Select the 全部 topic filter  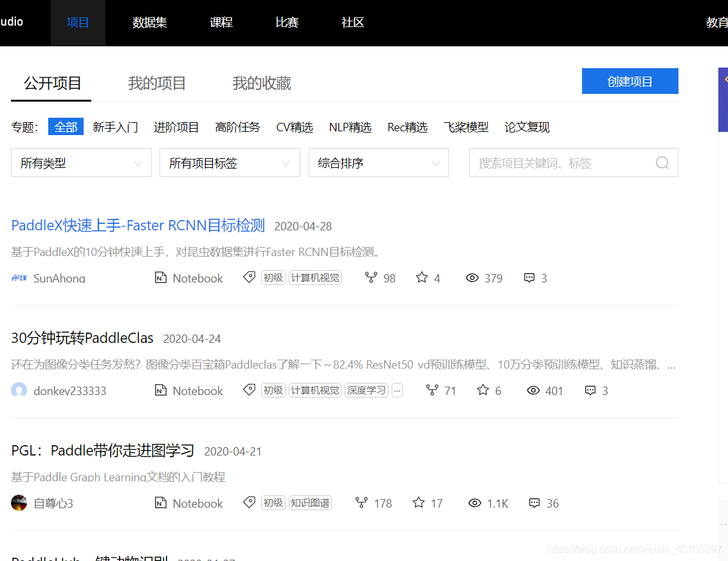tap(66, 127)
